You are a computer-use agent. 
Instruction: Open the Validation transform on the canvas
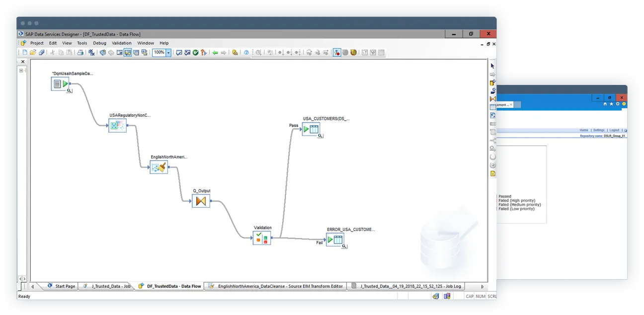tap(262, 238)
